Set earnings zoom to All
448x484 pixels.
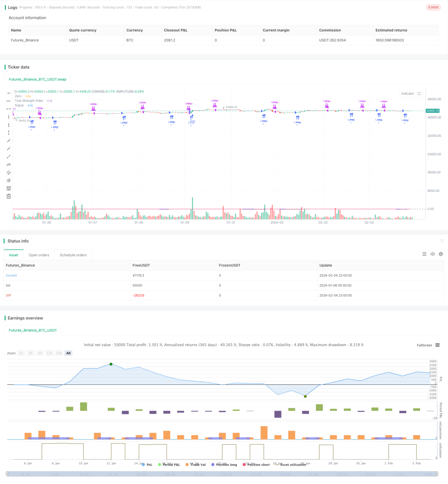click(68, 353)
